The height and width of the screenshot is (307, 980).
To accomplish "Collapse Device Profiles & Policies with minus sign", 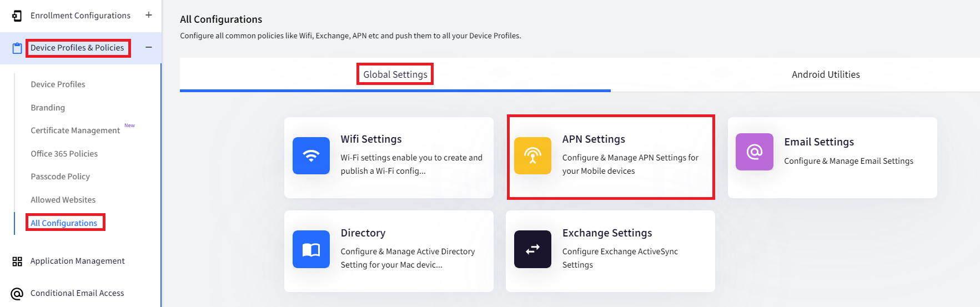I will tap(149, 48).
